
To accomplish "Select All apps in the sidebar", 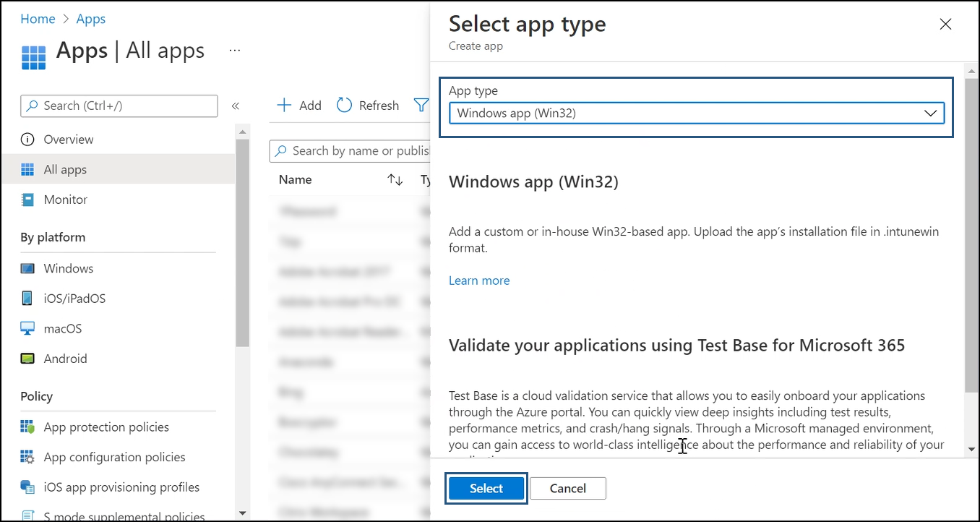I will point(119,170).
